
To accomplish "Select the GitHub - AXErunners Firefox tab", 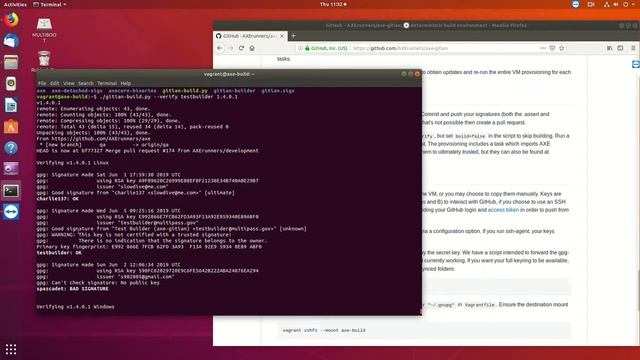I will (250, 36).
